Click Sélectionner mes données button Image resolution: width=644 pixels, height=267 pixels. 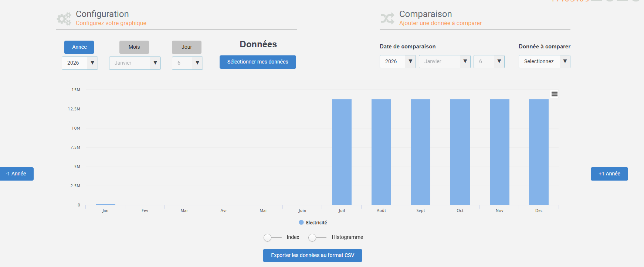coord(258,62)
